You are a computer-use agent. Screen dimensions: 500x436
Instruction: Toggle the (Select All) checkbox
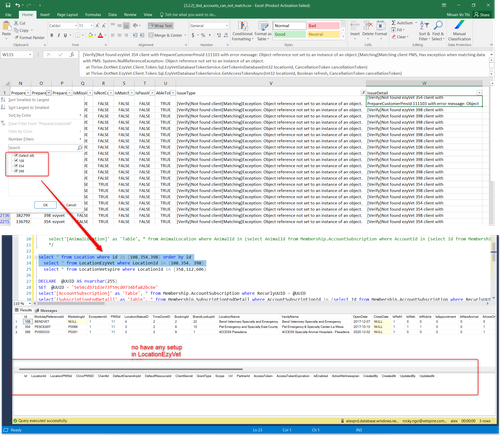pyautogui.click(x=16, y=155)
